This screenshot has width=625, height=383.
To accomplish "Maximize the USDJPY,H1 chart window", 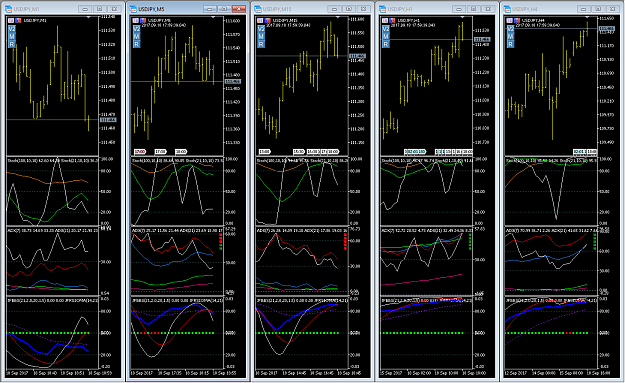I will (474, 9).
